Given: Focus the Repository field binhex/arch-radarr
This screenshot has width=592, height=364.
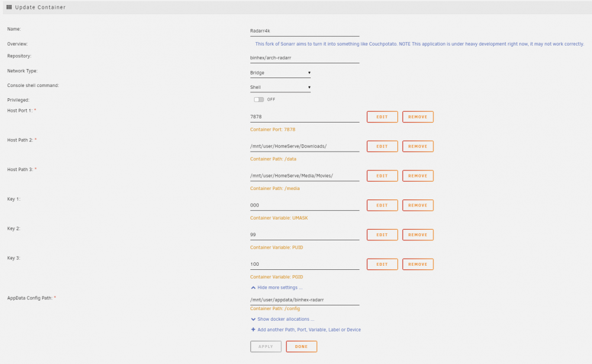Looking at the screenshot, I should point(305,58).
